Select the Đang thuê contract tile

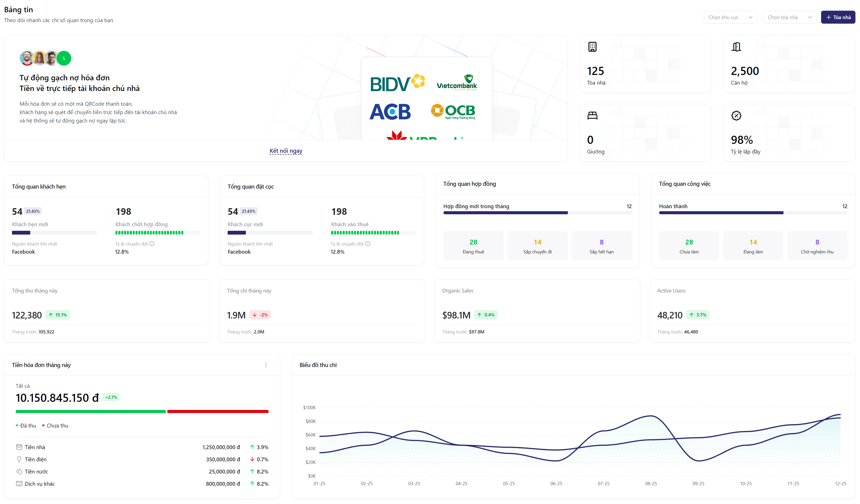[473, 246]
